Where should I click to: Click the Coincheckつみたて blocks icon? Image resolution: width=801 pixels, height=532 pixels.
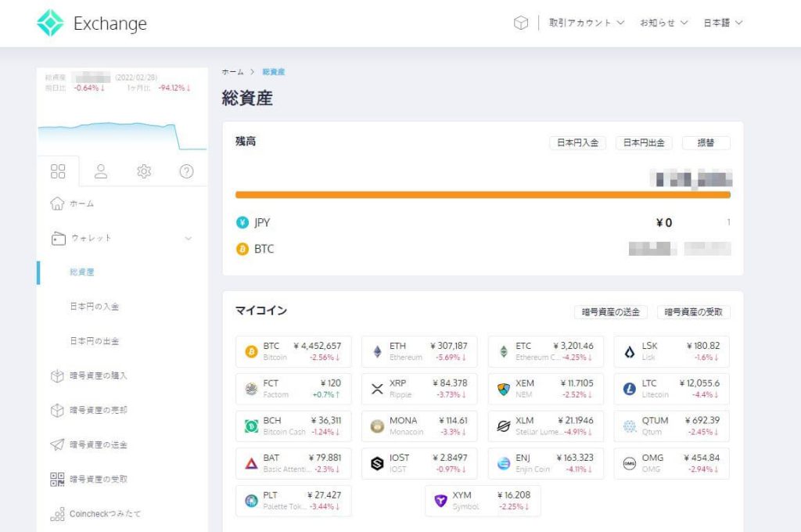[57, 513]
